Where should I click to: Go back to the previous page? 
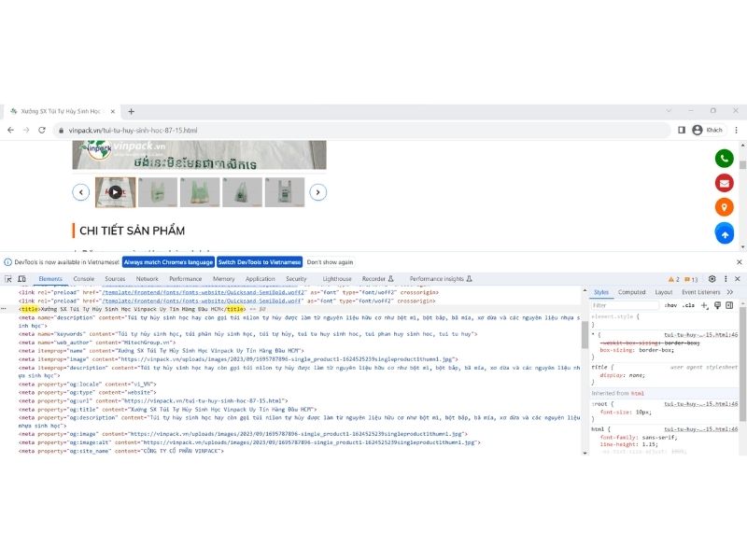[10, 130]
